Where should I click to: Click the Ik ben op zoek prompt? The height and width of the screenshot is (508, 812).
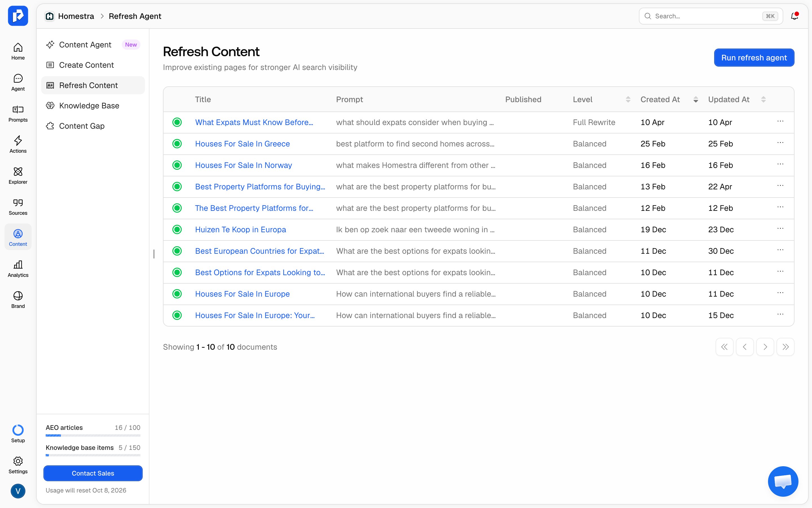(x=415, y=229)
